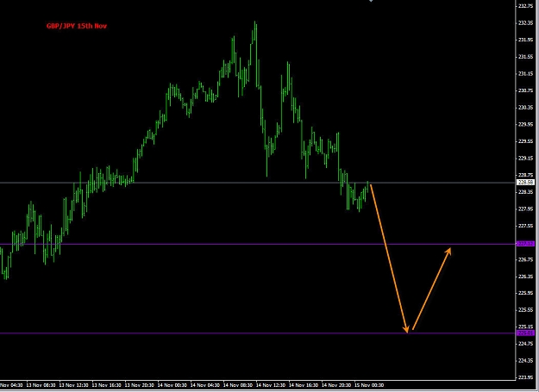Select the chart shift triangle marker at top
The height and width of the screenshot is (392, 539).
pos(371,1)
